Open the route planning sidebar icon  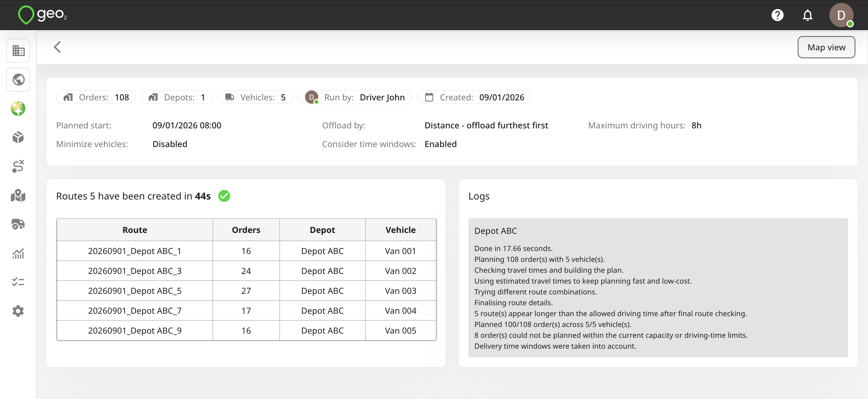(x=18, y=166)
